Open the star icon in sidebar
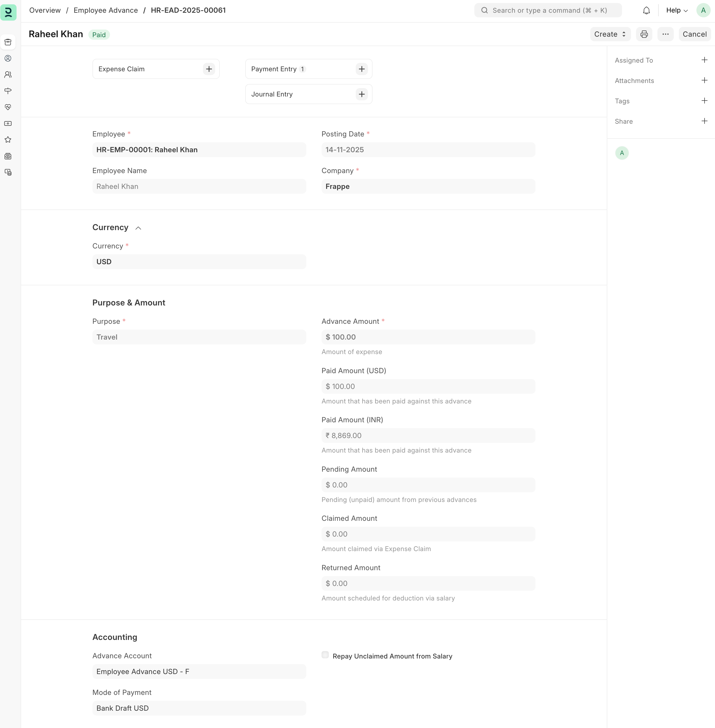This screenshot has height=728, width=715. [8, 140]
